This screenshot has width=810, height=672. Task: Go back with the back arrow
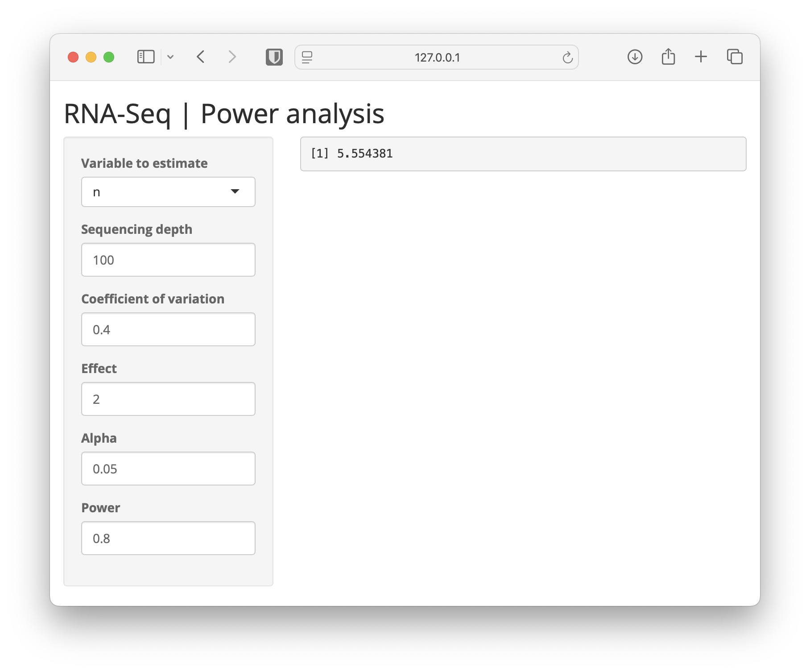[x=201, y=57]
